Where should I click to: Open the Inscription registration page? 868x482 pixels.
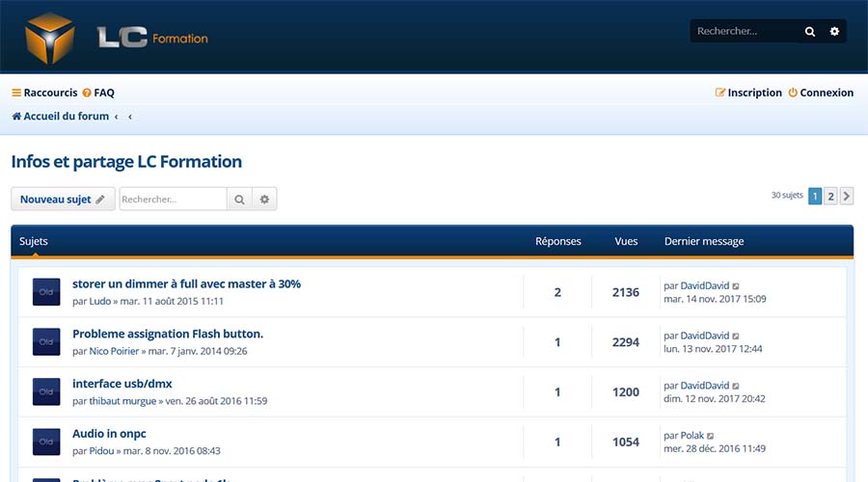click(x=748, y=93)
